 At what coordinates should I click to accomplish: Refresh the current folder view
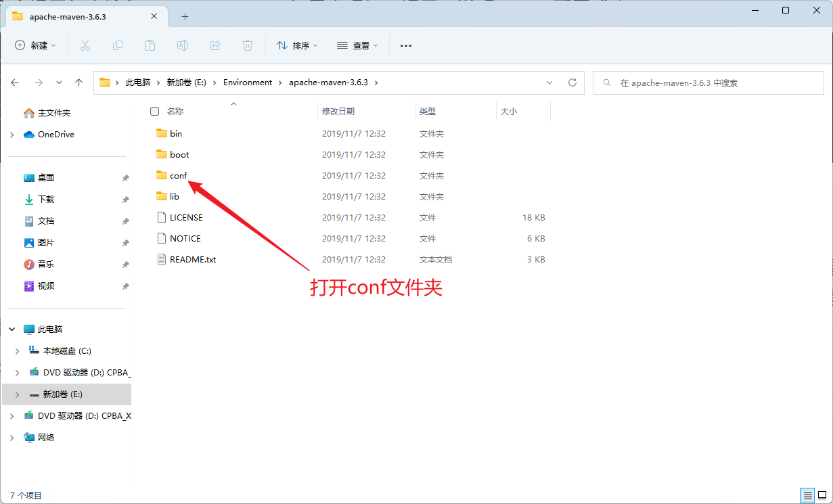(572, 83)
